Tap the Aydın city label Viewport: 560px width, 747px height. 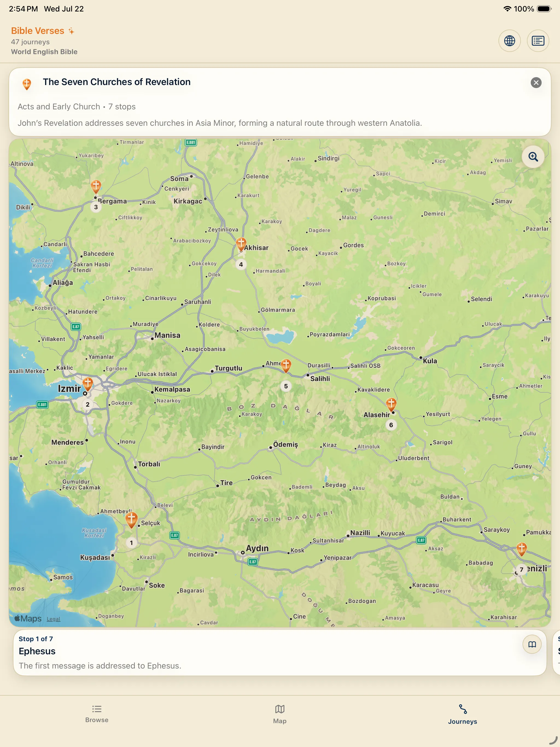pos(257,548)
